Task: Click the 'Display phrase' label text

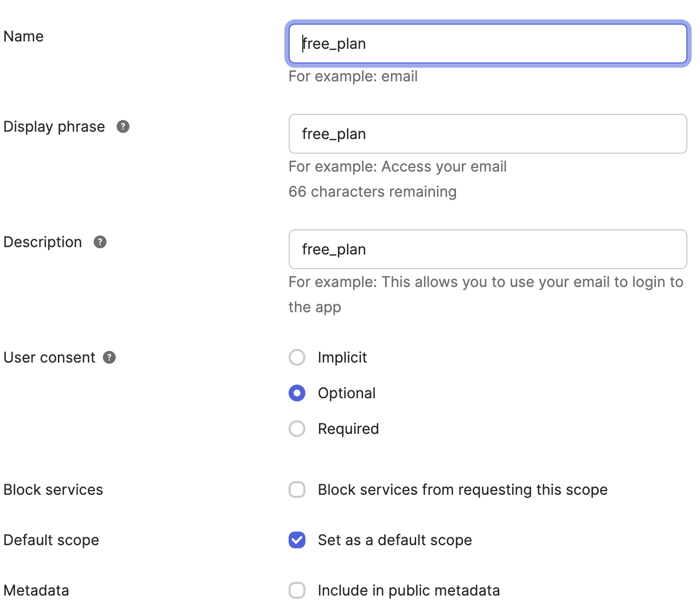Action: [54, 126]
